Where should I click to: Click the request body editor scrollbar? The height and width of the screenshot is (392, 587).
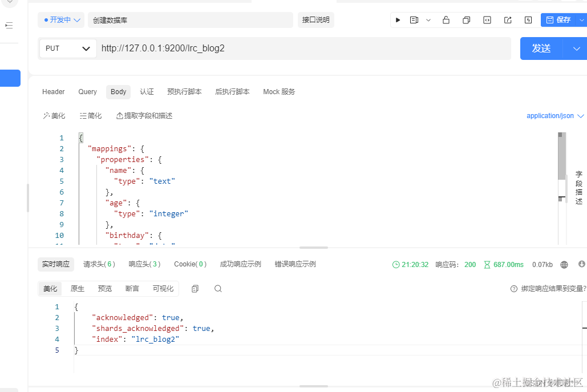click(561, 157)
